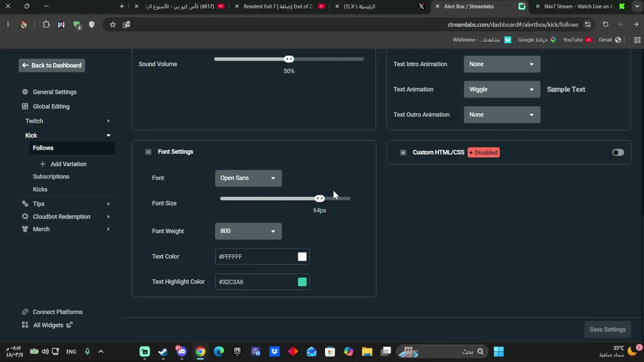Adjust the Sound Volume slider handle
The width and height of the screenshot is (644, 362).
coord(289,59)
